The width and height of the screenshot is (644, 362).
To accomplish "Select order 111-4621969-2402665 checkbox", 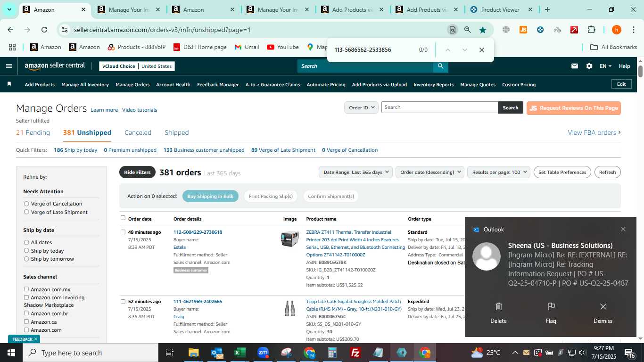I will pos(123,301).
